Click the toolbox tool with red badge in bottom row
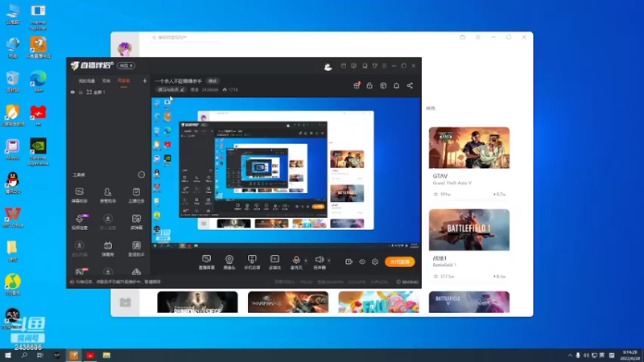644x362 pixels. point(81,272)
